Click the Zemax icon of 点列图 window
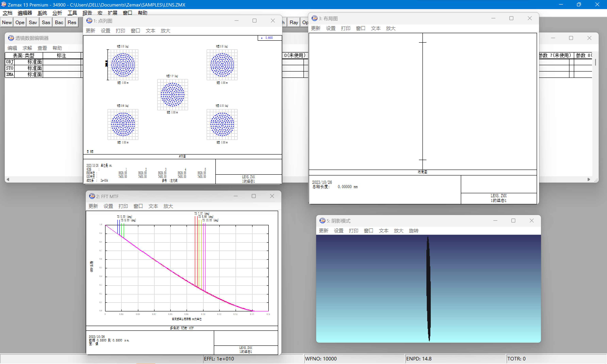 pos(89,21)
